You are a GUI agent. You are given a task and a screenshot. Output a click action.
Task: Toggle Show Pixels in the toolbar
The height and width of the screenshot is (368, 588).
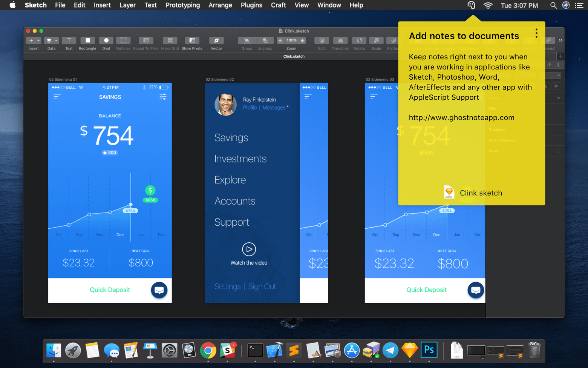[x=192, y=40]
